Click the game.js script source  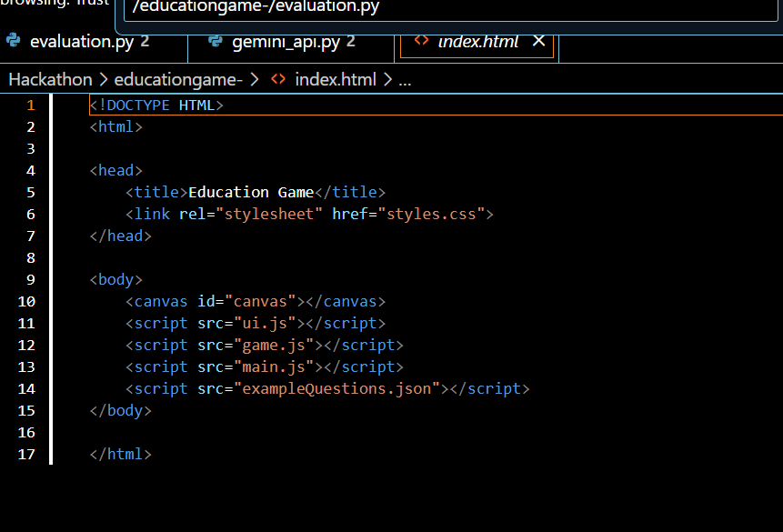[x=274, y=346]
